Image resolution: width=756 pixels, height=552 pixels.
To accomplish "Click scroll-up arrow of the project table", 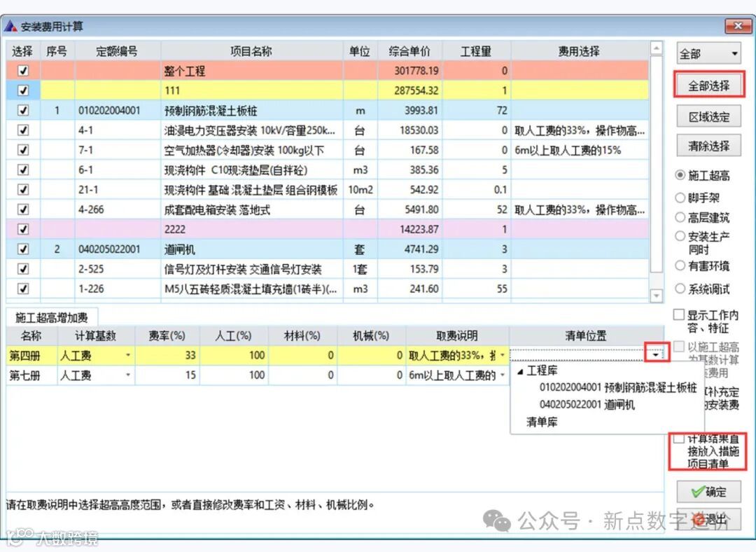I will [x=656, y=48].
